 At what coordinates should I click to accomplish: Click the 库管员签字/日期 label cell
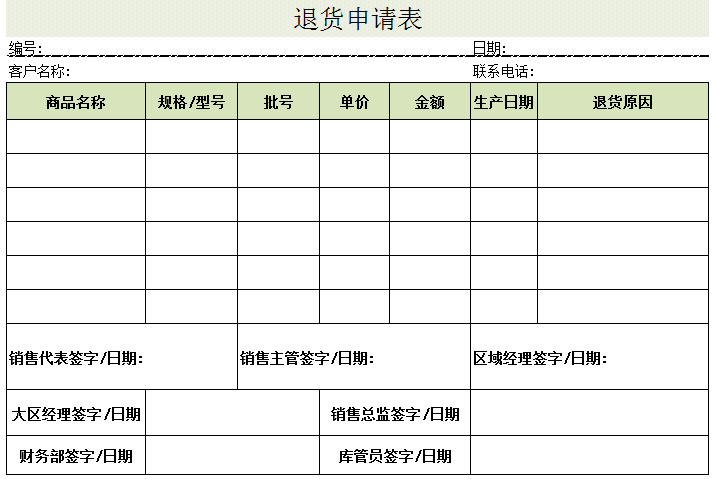tap(395, 455)
